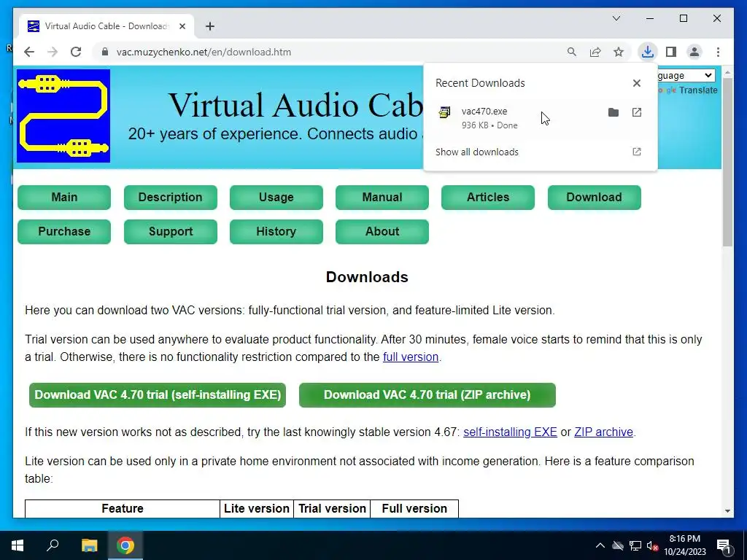
Task: View site information lock icon
Action: coord(105,52)
